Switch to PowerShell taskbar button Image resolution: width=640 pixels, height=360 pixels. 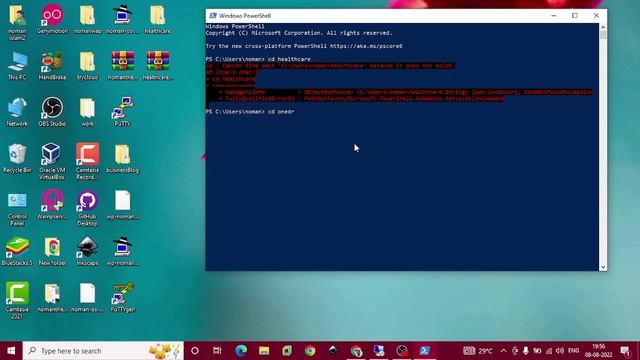click(x=424, y=351)
